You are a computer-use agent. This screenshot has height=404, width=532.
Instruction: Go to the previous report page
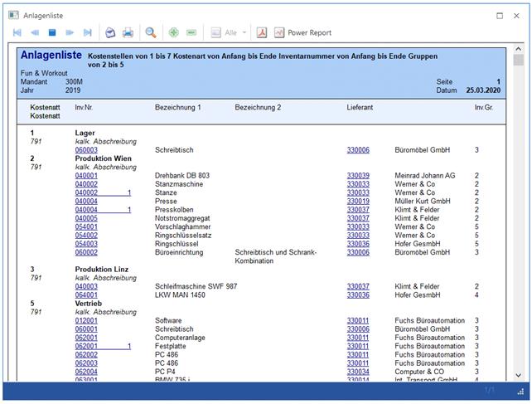coord(34,32)
